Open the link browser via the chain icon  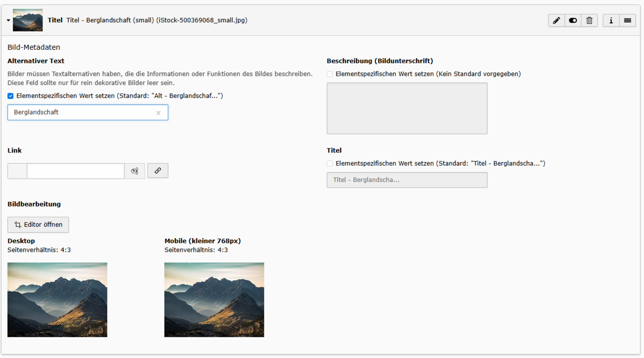tap(158, 171)
